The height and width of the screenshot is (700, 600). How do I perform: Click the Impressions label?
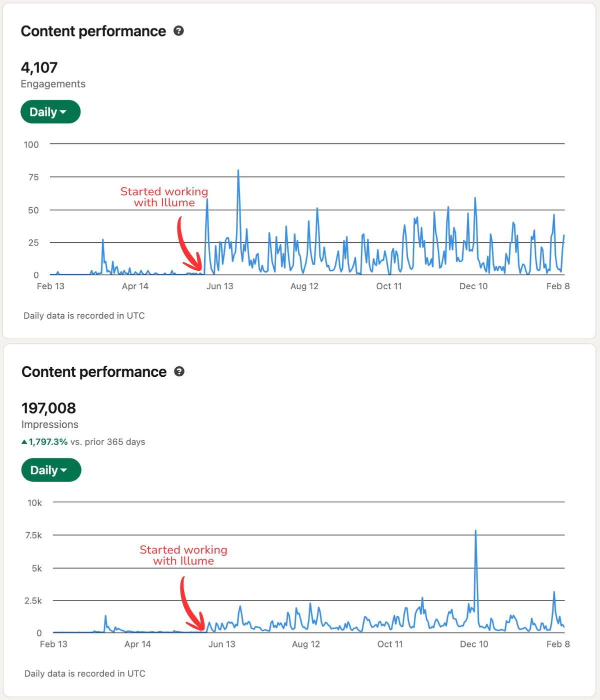(x=50, y=425)
